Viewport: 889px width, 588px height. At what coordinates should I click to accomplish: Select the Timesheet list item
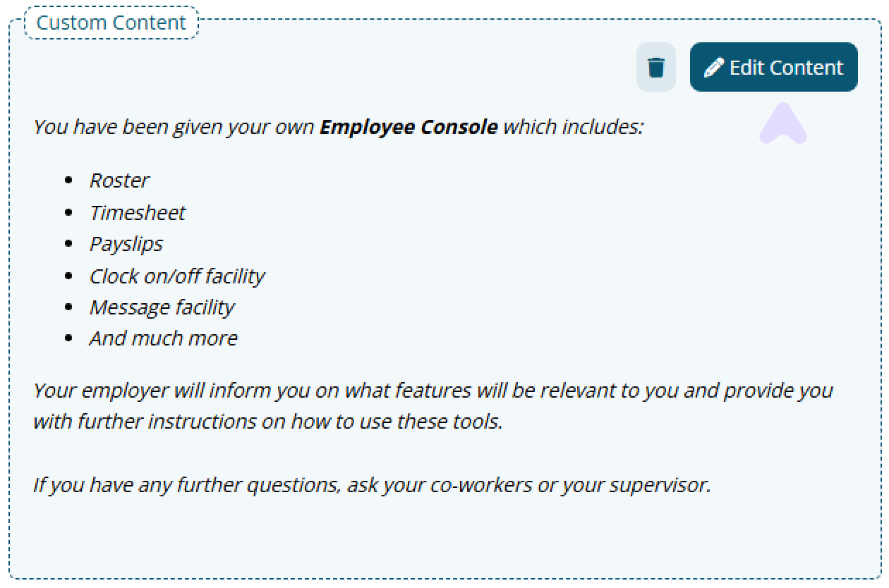[x=138, y=212]
